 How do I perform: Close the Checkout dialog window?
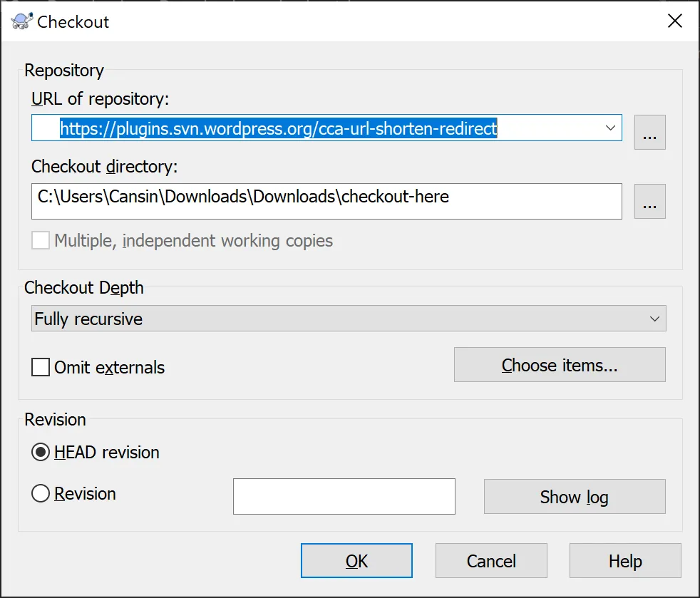click(674, 21)
